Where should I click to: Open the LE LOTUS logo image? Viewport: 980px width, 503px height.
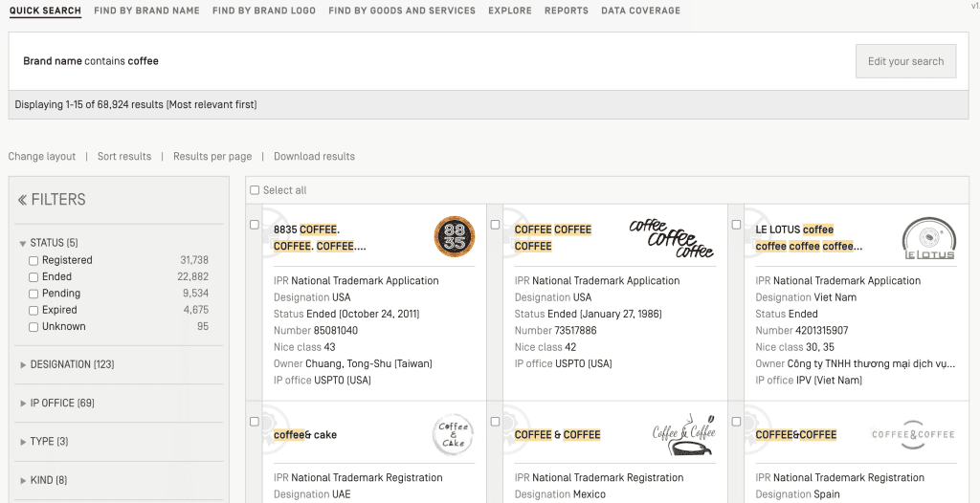tap(929, 238)
